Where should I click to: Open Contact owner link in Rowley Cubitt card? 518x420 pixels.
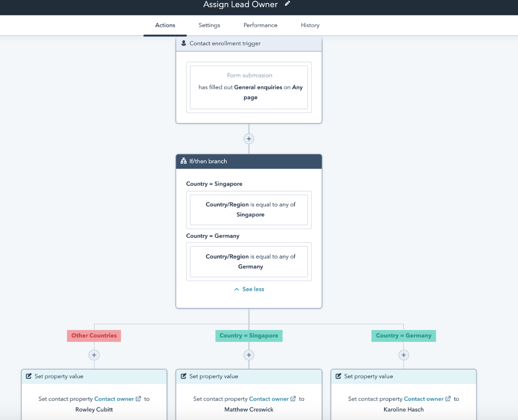pos(114,399)
